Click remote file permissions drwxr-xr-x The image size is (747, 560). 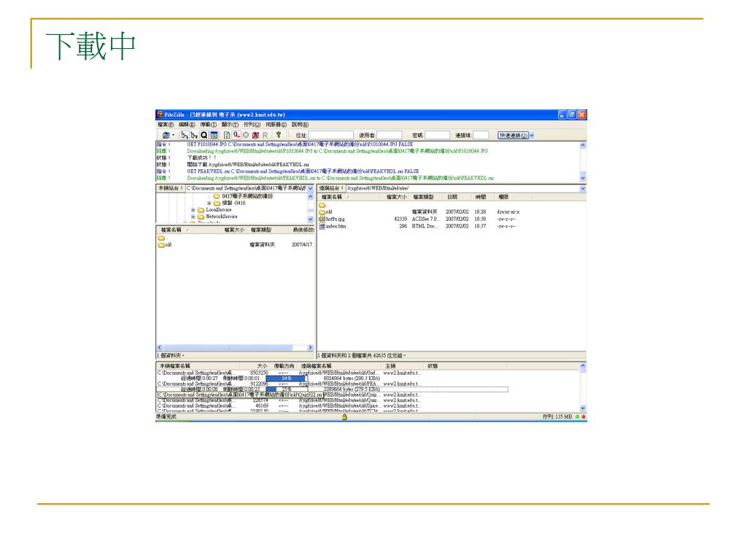508,212
